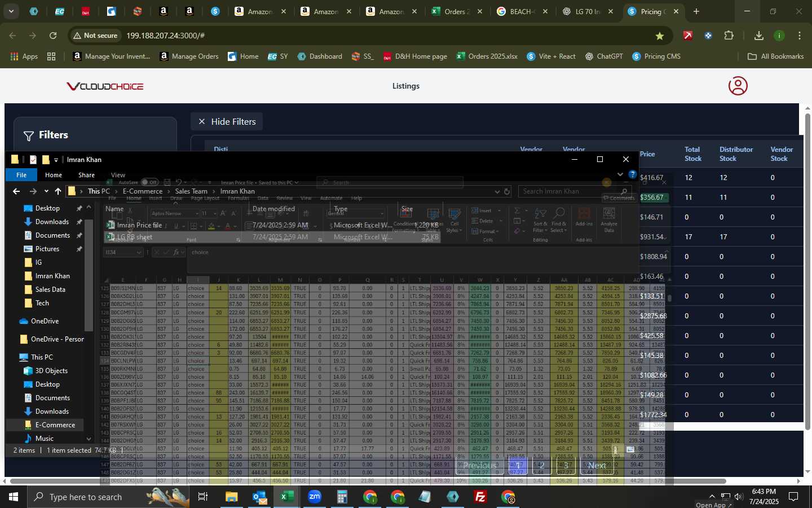Click Hide Filters button
The image size is (812, 508).
[x=227, y=121]
